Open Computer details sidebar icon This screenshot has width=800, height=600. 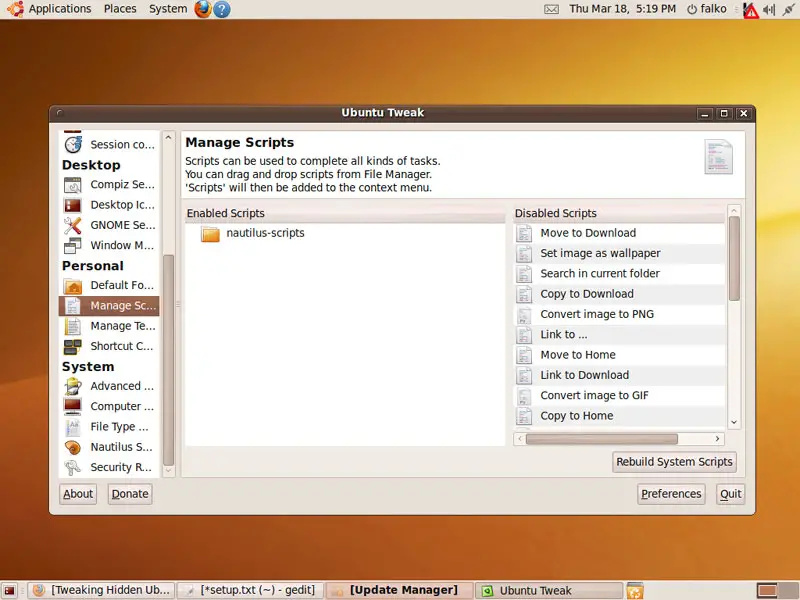click(73, 407)
